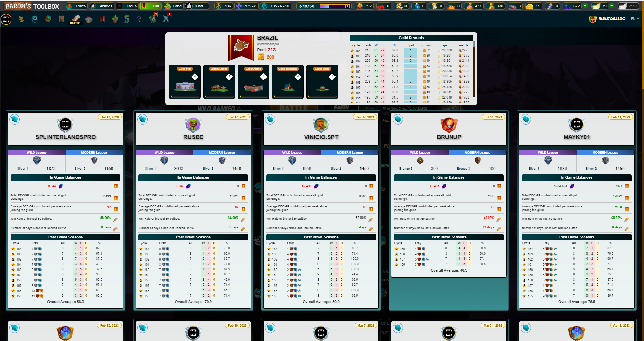This screenshot has width=644, height=341.
Task: Select MODERN League tab on MAYKY01
Action: (605, 153)
